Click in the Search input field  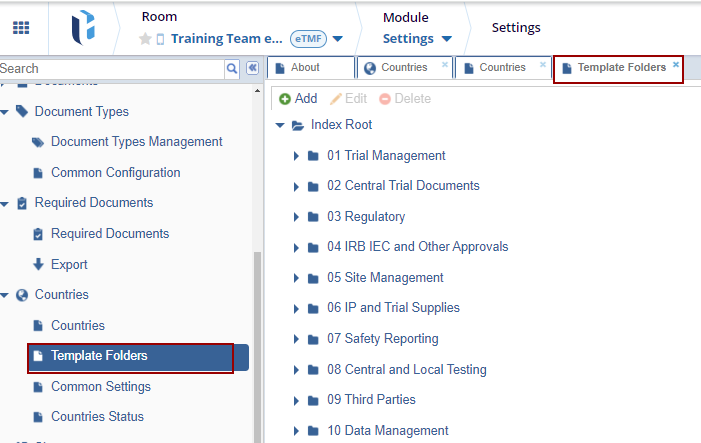(x=110, y=68)
